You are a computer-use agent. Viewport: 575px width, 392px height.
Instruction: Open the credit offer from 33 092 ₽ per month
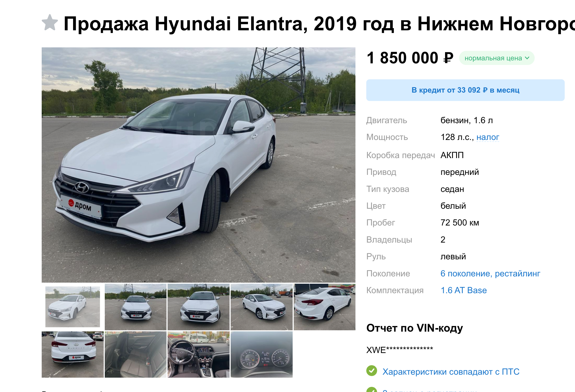[465, 90]
